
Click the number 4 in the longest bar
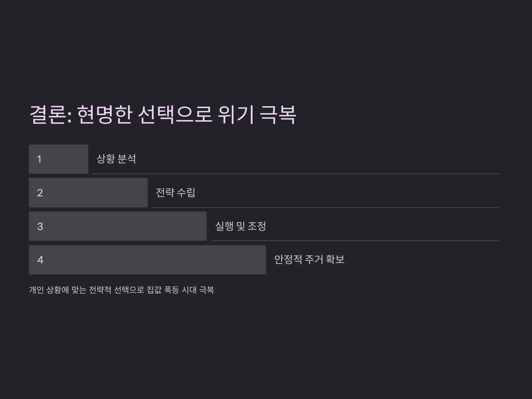pyautogui.click(x=40, y=260)
